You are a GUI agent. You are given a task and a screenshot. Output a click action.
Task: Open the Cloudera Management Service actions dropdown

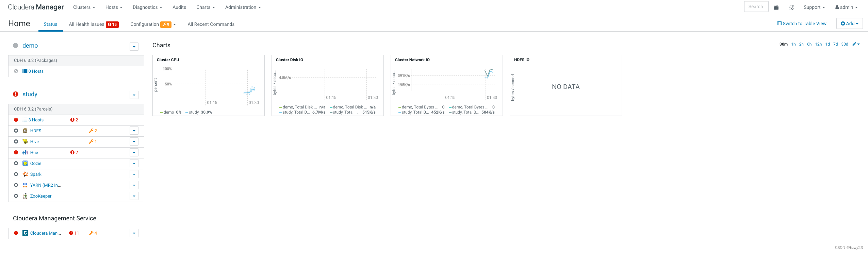(134, 233)
